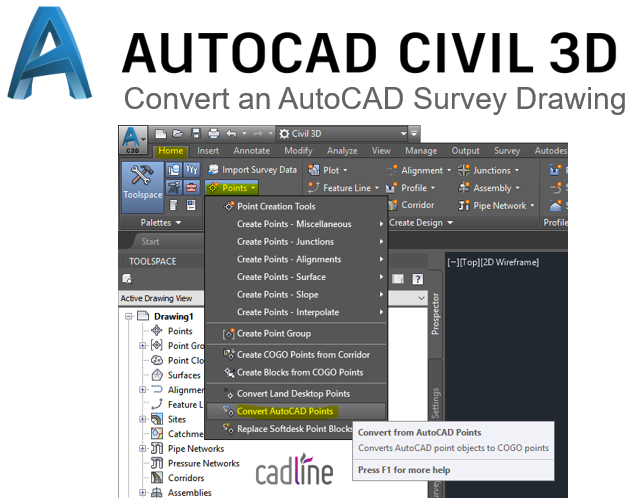
Task: Open the Feature Line dropdown
Action: [343, 188]
